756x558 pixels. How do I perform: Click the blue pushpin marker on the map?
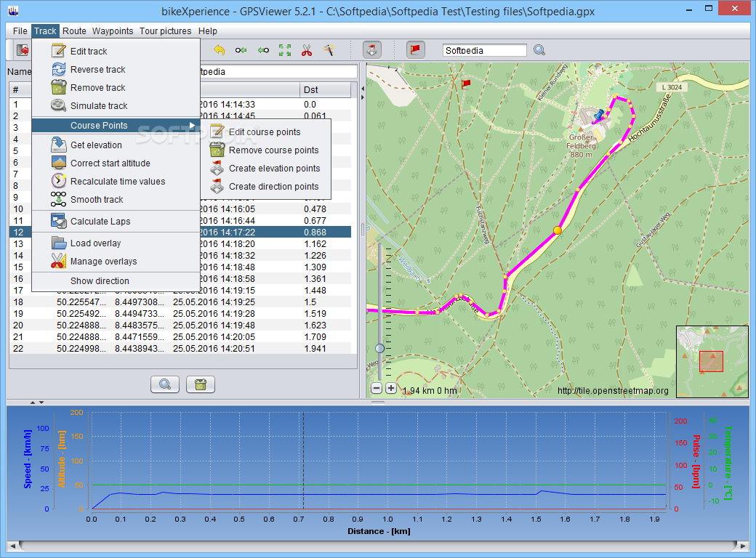(599, 116)
